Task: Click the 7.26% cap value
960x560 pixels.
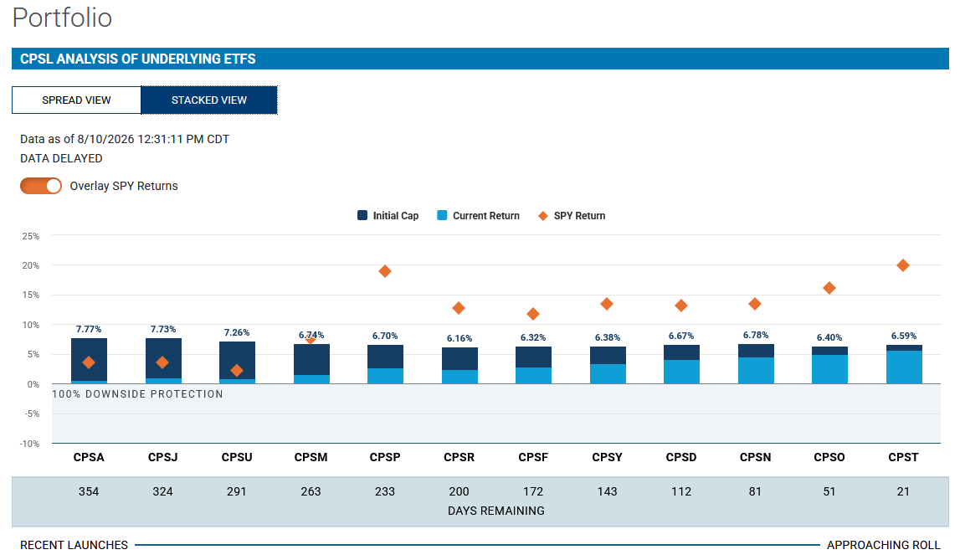Action: 237,332
